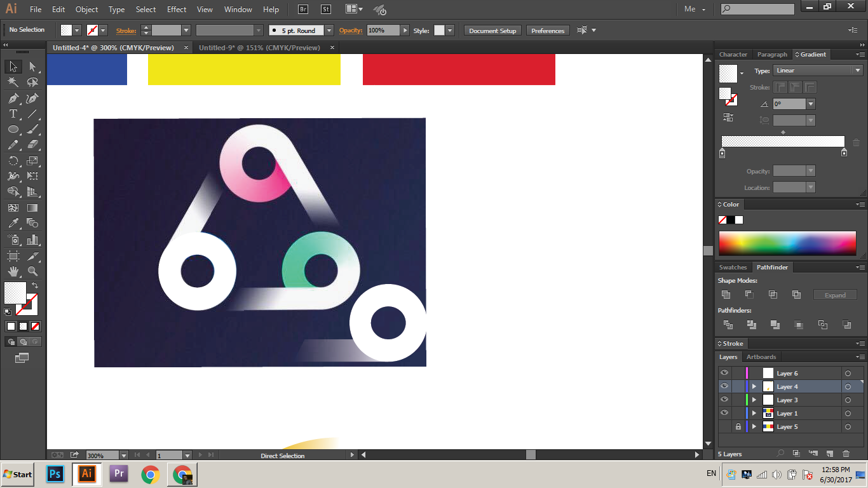Select the Type tool
Screen dimensions: 868x488
point(13,114)
